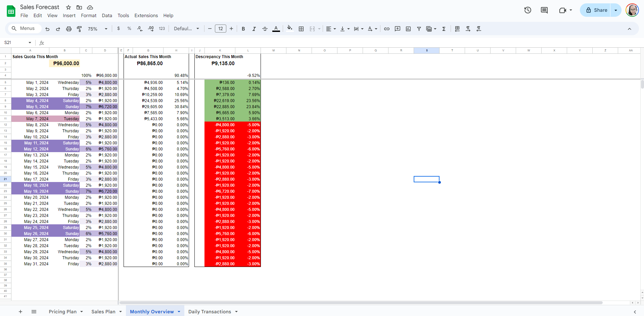Open text wrapping options
Screen dimensions: 644x316
tap(359, 29)
